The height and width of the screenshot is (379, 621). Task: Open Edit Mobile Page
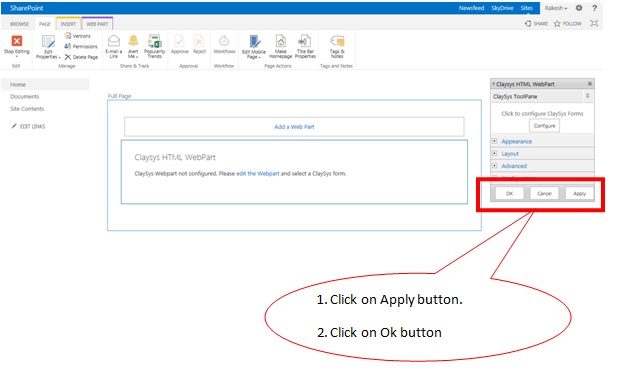(x=253, y=47)
